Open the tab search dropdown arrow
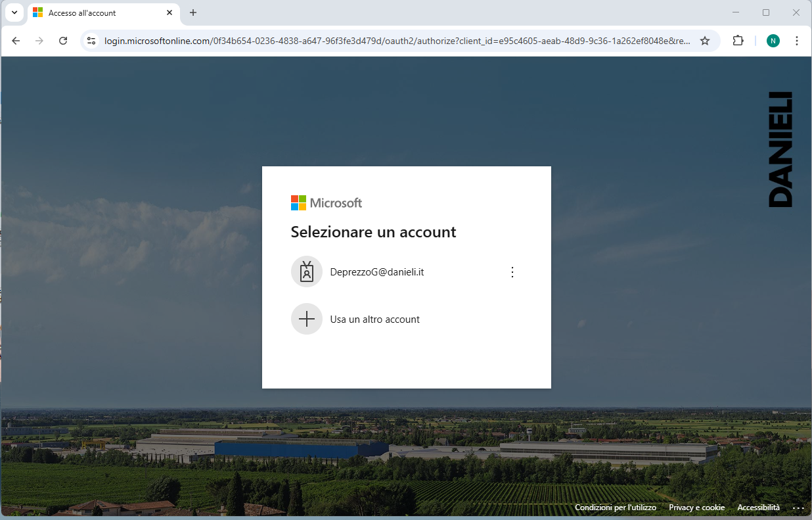 click(x=14, y=12)
